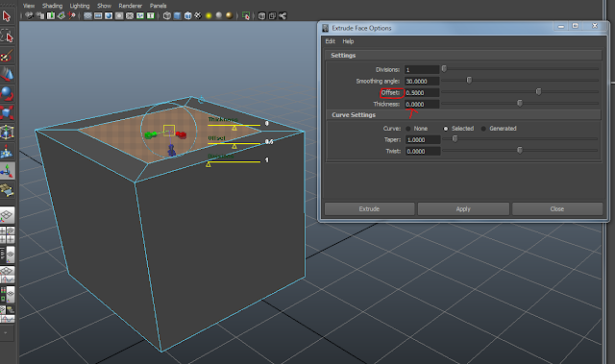
Task: Open Help menu in Extrude Face Options
Action: click(x=348, y=41)
